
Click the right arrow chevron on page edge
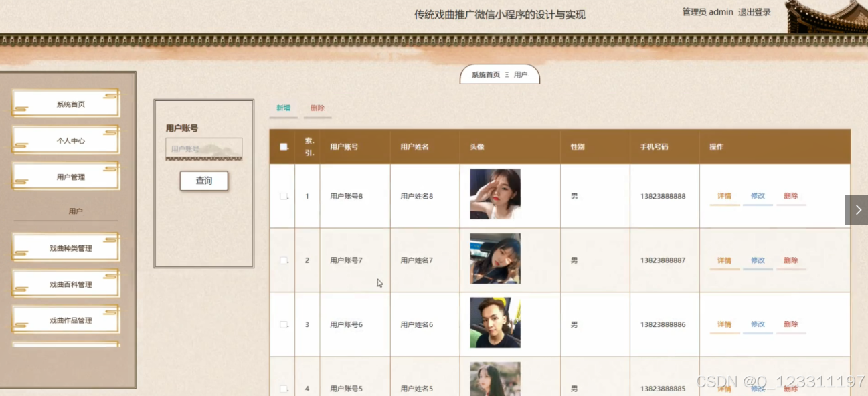pyautogui.click(x=857, y=210)
